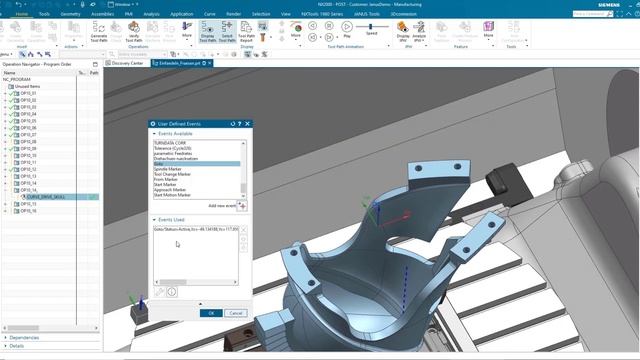640x360 pixels.
Task: Toggle full screen mode icon
Action: (620, 14)
